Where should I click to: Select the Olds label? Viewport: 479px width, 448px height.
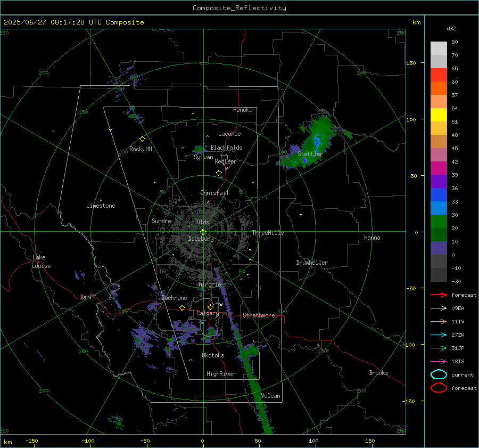203,222
